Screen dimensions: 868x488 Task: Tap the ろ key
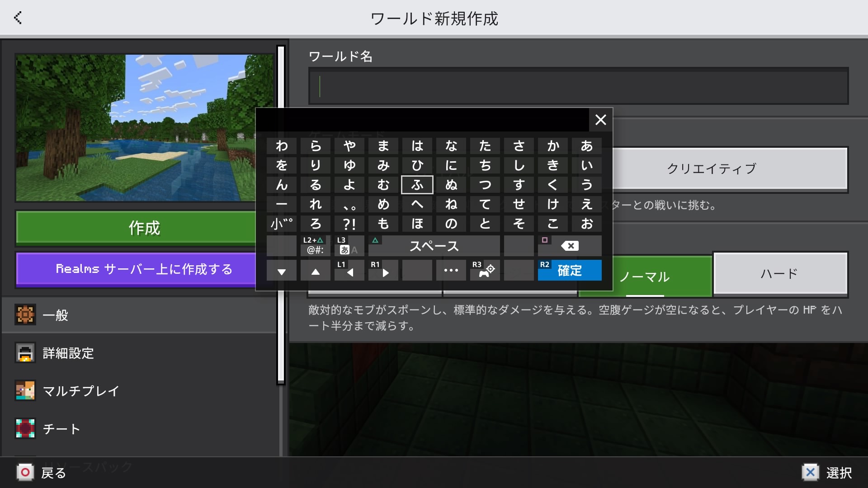pos(316,224)
